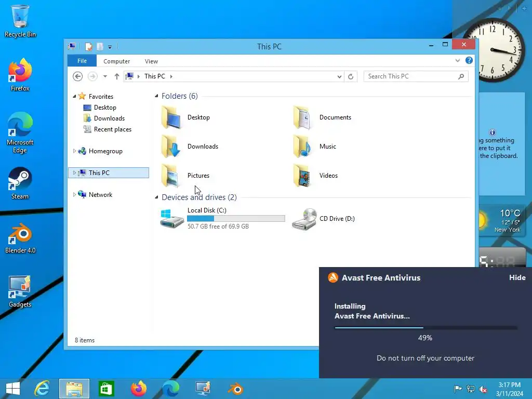532x399 pixels.
Task: Open the Gadgets desktop shortcut
Action: [x=20, y=291]
